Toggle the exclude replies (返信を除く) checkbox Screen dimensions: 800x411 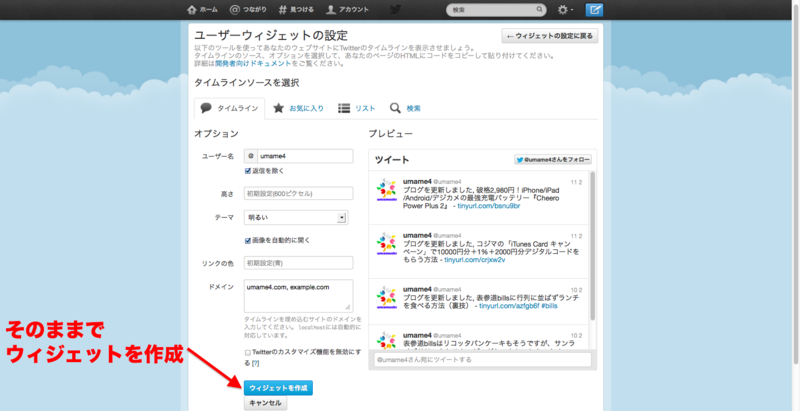coord(248,171)
